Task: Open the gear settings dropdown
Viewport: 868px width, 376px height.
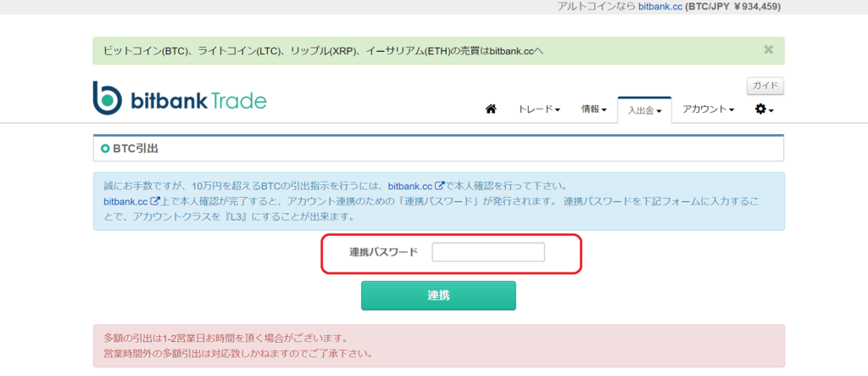Action: click(x=764, y=109)
